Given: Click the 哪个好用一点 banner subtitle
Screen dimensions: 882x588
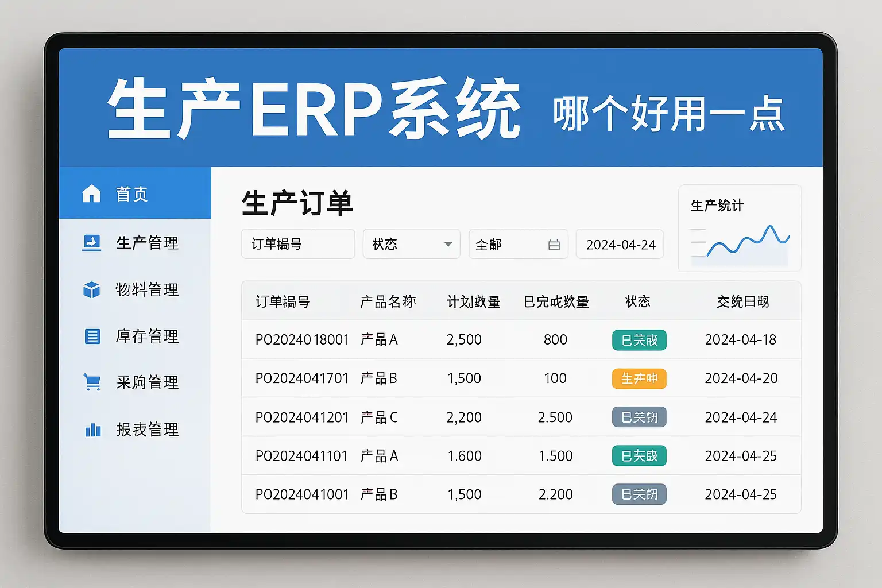Looking at the screenshot, I should pyautogui.click(x=669, y=113).
